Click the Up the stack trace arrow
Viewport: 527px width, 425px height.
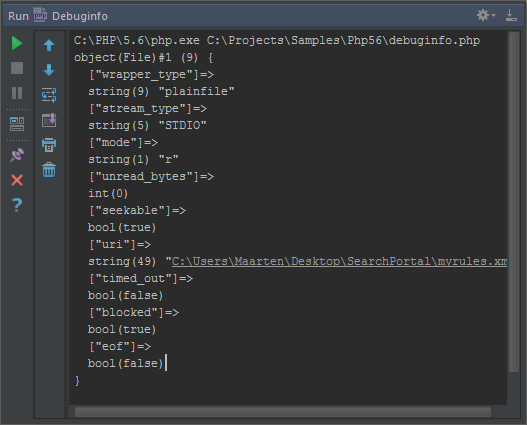coord(49,45)
